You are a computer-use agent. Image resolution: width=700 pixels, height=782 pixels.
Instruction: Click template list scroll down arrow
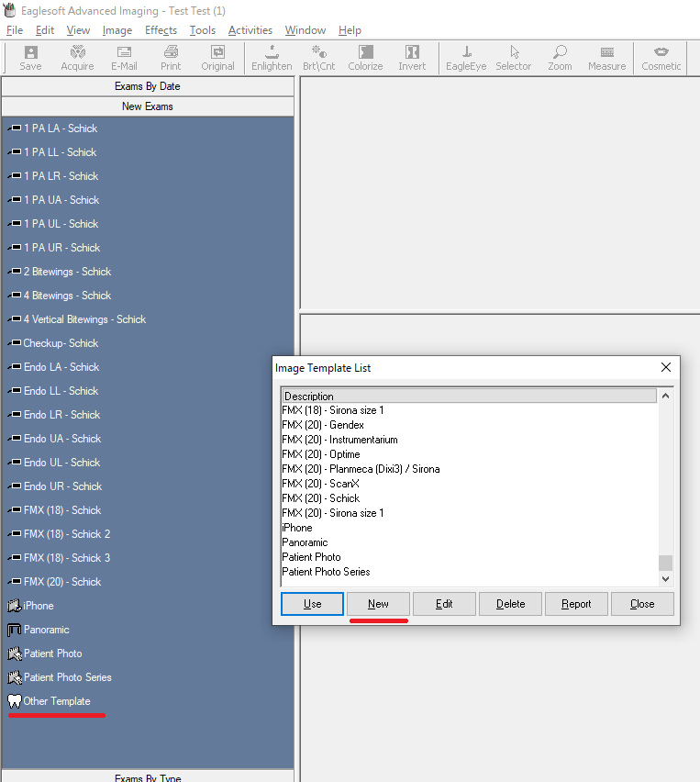(x=665, y=578)
